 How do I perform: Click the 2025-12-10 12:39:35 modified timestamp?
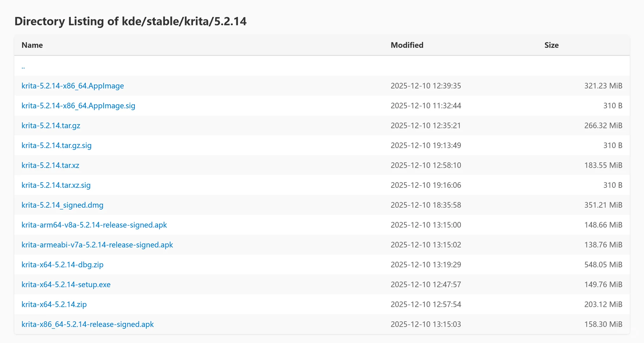(426, 86)
